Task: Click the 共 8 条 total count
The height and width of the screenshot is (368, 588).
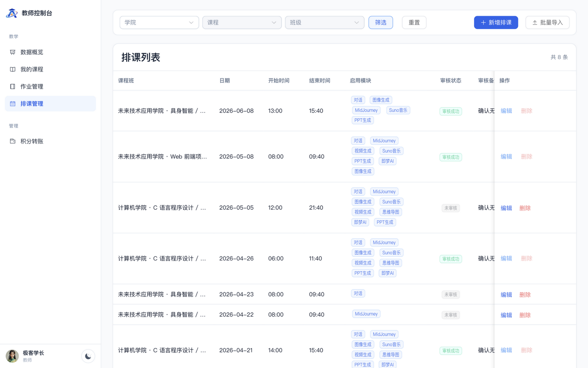Action: point(559,57)
